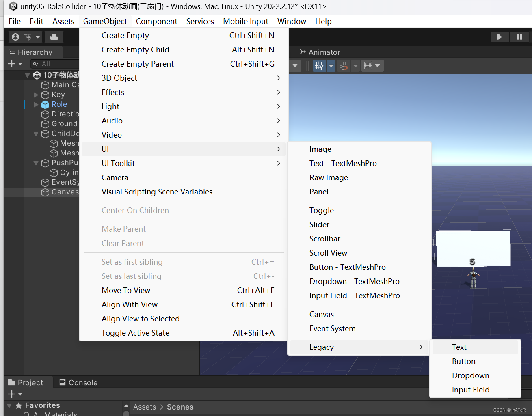Select Text - TextMeshPro menu entry
The height and width of the screenshot is (416, 532).
(343, 163)
